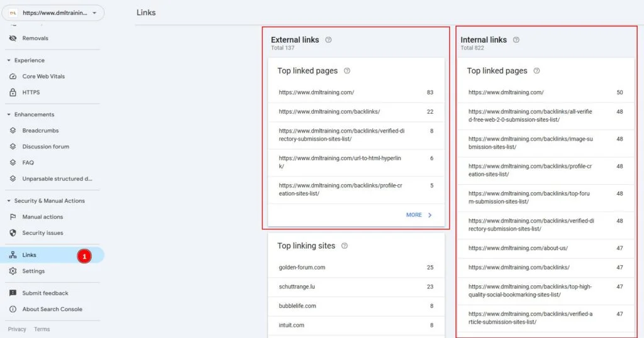Open the property selector dropdown

[53, 13]
